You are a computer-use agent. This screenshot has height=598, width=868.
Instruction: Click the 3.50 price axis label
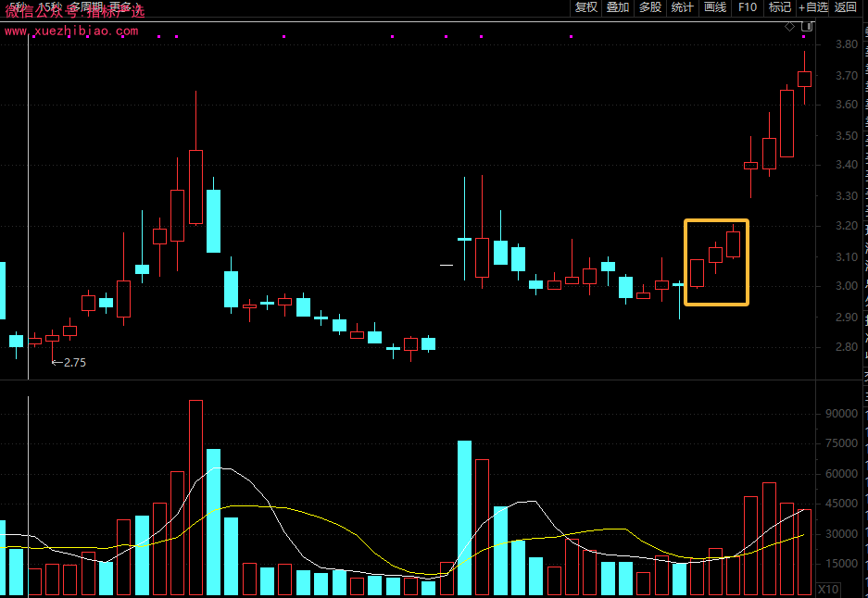(x=847, y=135)
